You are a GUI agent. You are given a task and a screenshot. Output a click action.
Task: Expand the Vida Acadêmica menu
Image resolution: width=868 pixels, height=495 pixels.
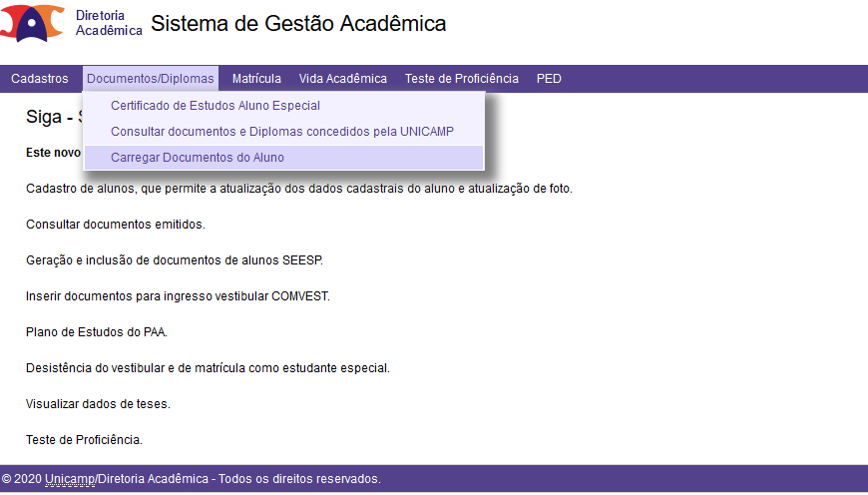pos(343,79)
